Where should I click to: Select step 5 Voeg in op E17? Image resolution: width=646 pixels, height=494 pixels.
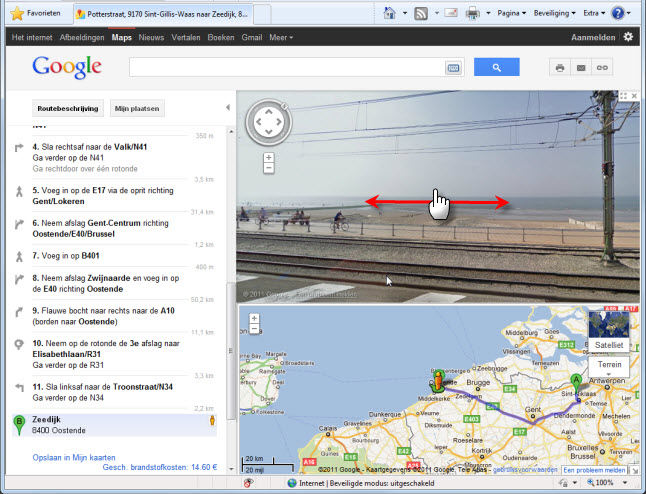pos(114,196)
